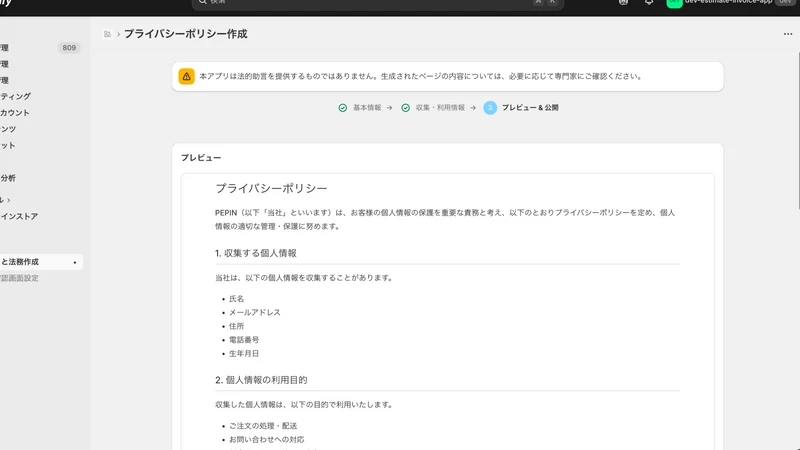Screen dimensions: 800x450
Task: Click the 基本情報 step check icon
Action: coord(343,108)
